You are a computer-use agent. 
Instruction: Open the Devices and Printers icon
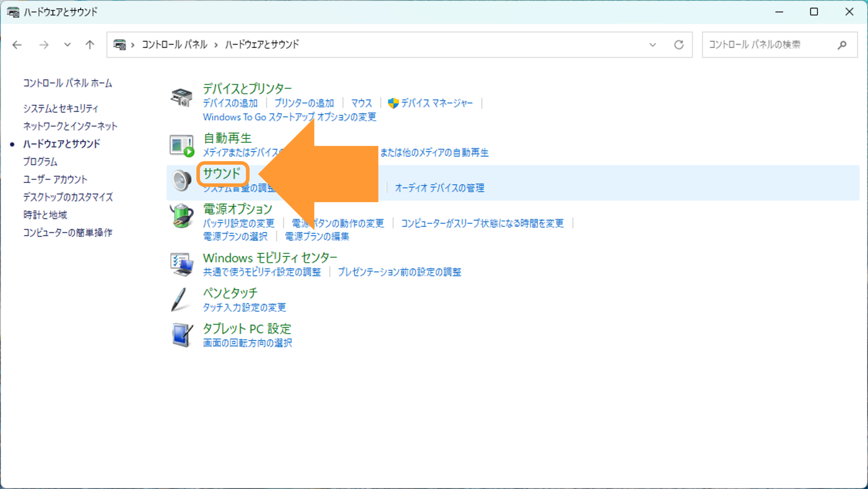pos(181,97)
